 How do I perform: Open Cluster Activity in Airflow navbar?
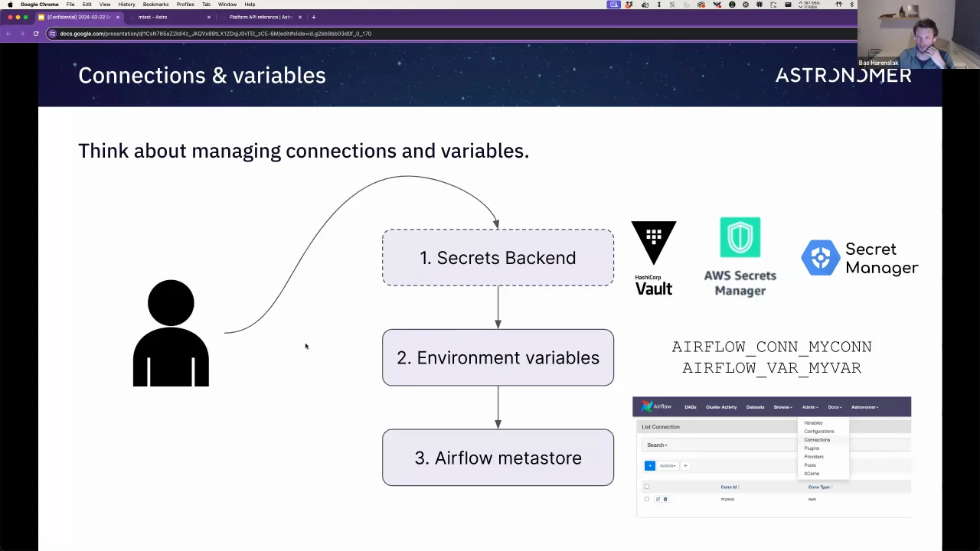click(721, 407)
